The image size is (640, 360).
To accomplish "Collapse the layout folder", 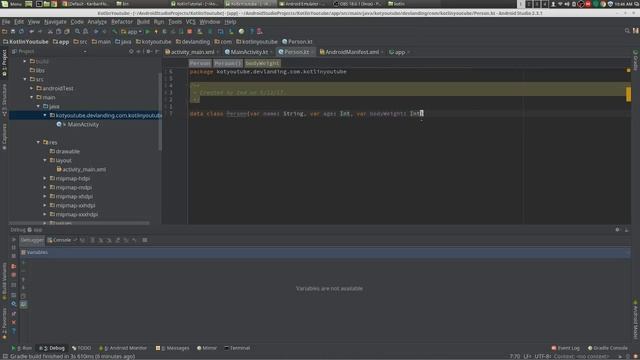I will click(45, 160).
